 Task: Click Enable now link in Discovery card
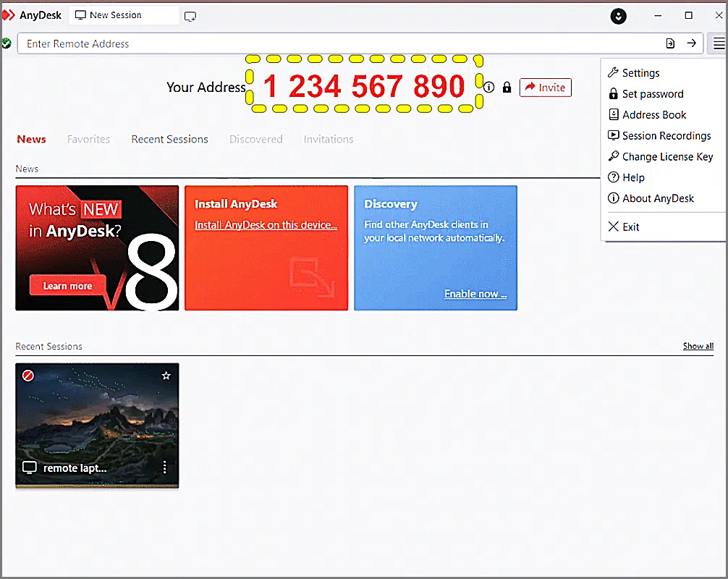[475, 293]
